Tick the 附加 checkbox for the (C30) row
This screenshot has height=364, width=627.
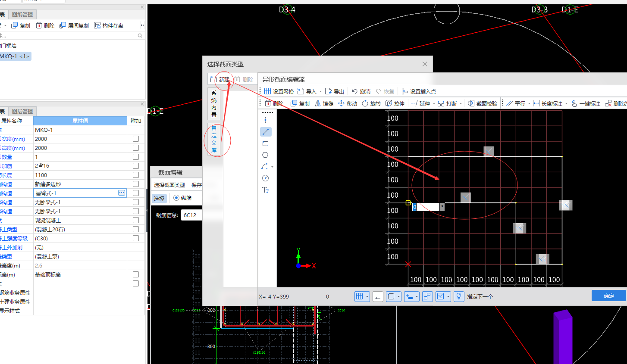click(136, 238)
